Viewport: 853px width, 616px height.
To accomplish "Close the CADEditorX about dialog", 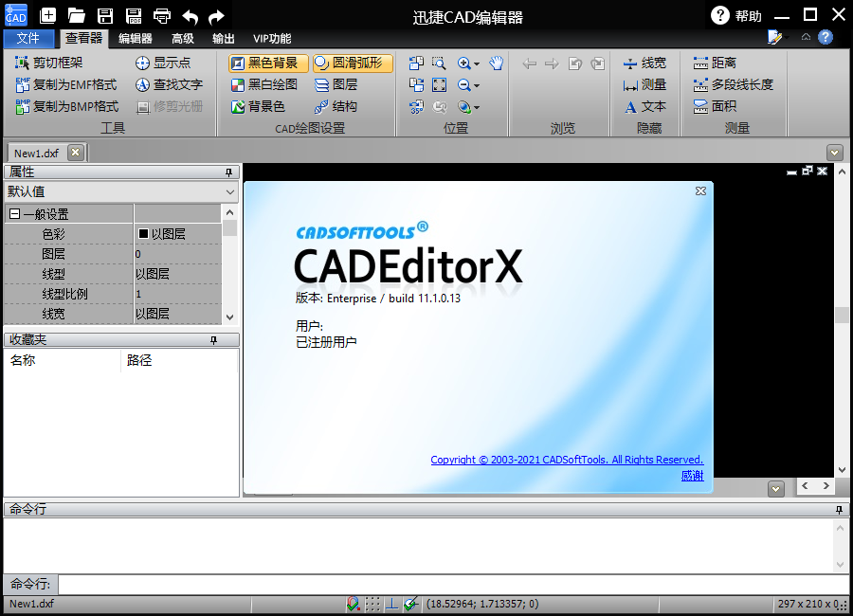I will (700, 191).
